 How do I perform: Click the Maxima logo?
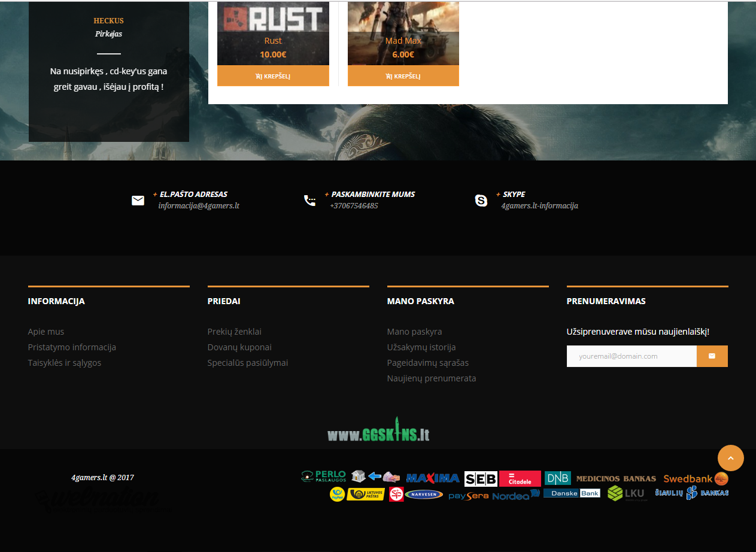coord(433,478)
